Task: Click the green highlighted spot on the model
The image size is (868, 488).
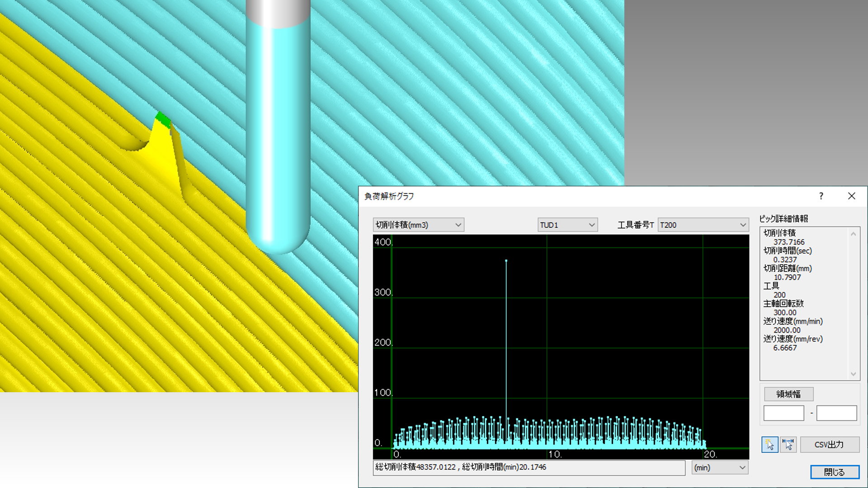Action: tap(163, 119)
